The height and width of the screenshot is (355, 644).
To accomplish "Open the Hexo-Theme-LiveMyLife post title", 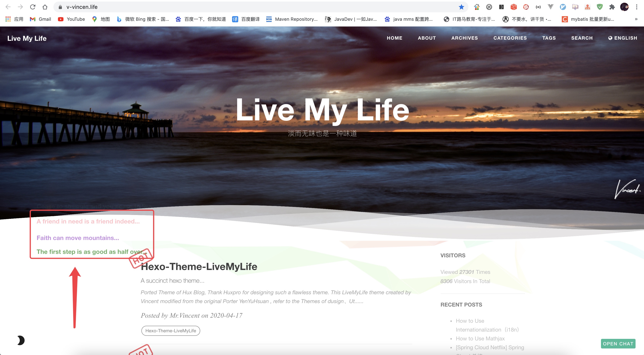I will (199, 267).
